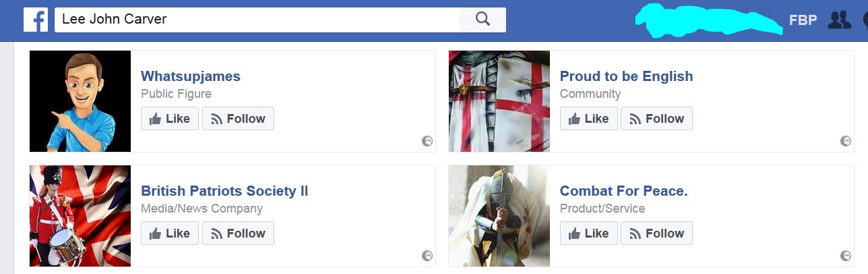The width and height of the screenshot is (868, 274).
Task: Like the Combat For Peace page
Action: point(588,233)
